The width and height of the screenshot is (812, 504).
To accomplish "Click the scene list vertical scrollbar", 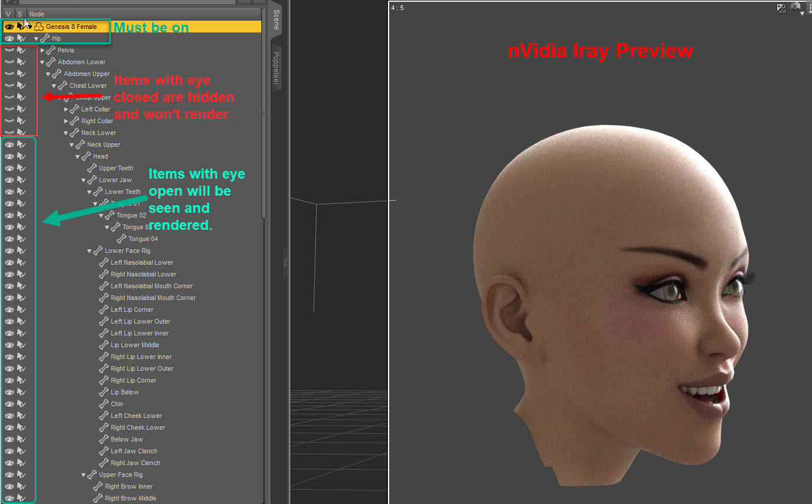I will [x=264, y=118].
